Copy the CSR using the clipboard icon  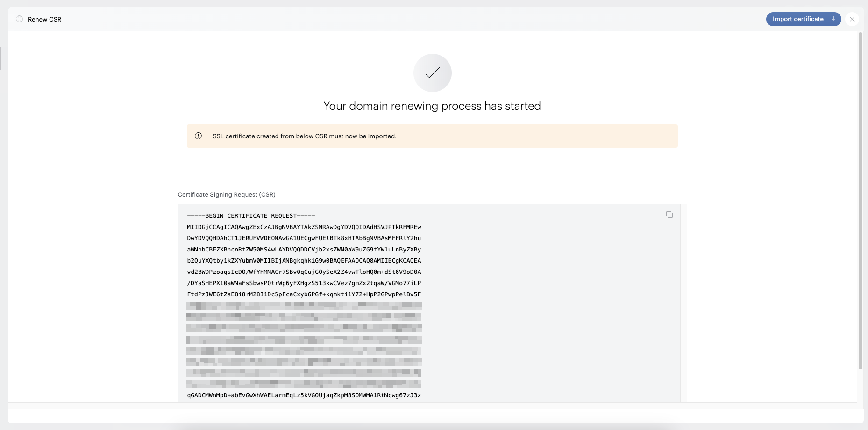click(669, 215)
